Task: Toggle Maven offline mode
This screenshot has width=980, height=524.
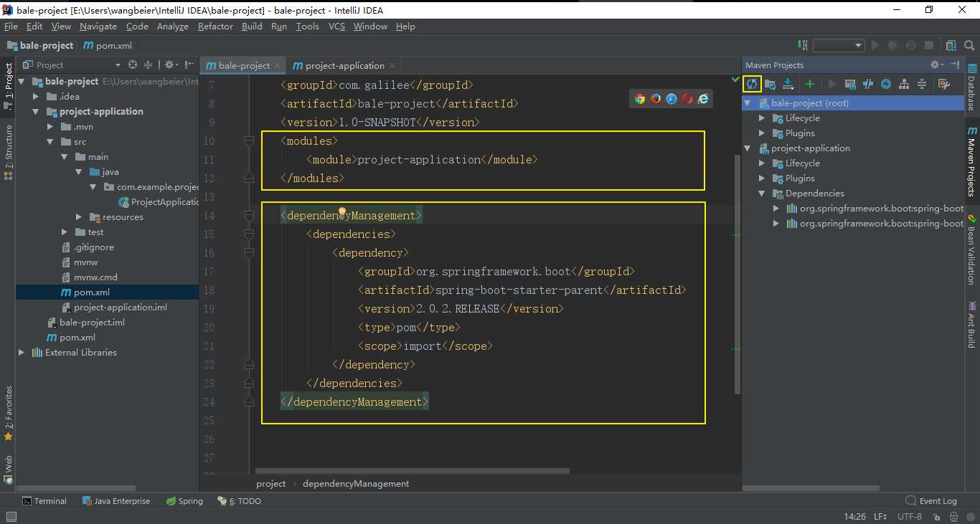Action: point(868,84)
